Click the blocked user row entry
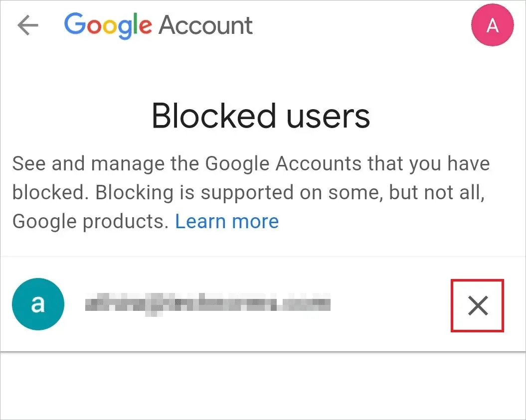The width and height of the screenshot is (526, 420). click(263, 304)
